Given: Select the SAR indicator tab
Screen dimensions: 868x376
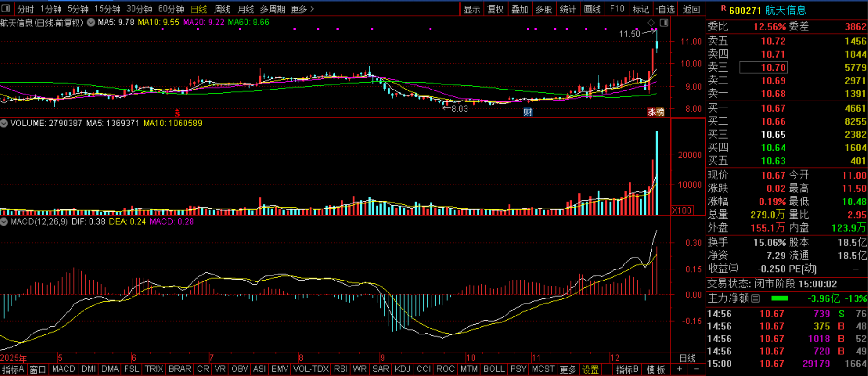Looking at the screenshot, I should (381, 369).
